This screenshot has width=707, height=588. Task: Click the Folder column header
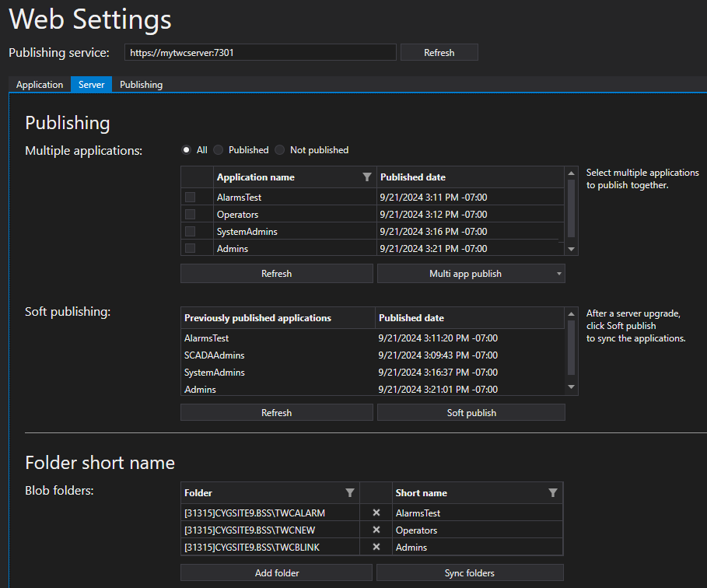[270, 493]
